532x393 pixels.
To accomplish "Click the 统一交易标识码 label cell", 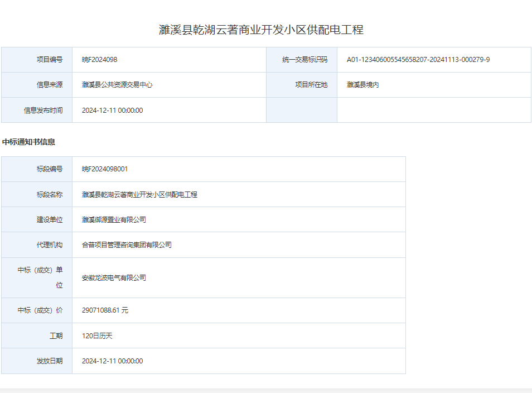I will pos(304,60).
